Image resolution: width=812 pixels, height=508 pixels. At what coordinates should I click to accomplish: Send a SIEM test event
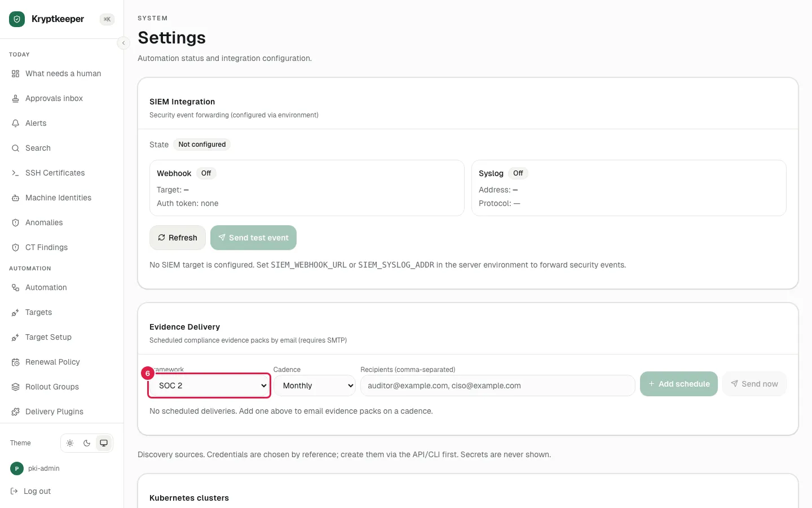coord(253,238)
